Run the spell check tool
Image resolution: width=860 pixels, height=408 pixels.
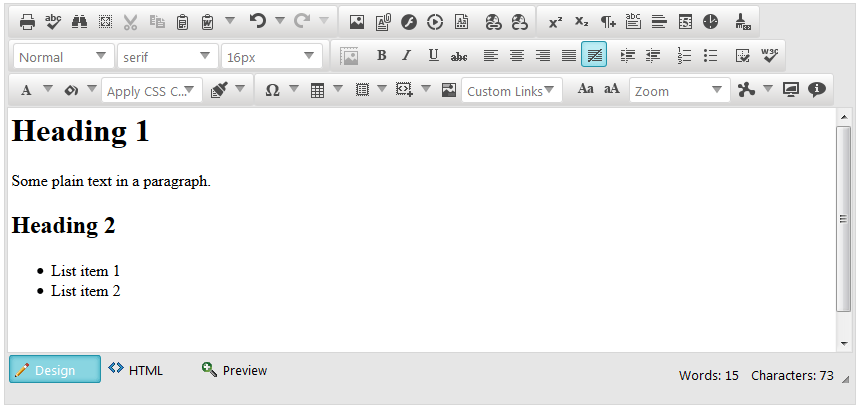click(54, 21)
